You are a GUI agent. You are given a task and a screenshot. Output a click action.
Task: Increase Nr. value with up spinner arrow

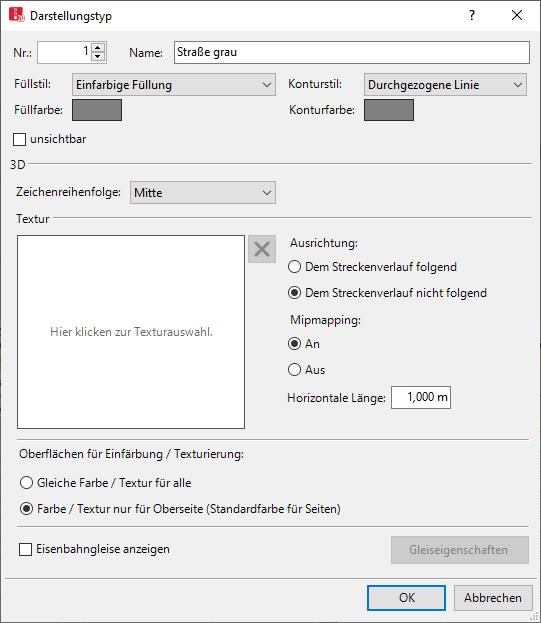pyautogui.click(x=98, y=48)
